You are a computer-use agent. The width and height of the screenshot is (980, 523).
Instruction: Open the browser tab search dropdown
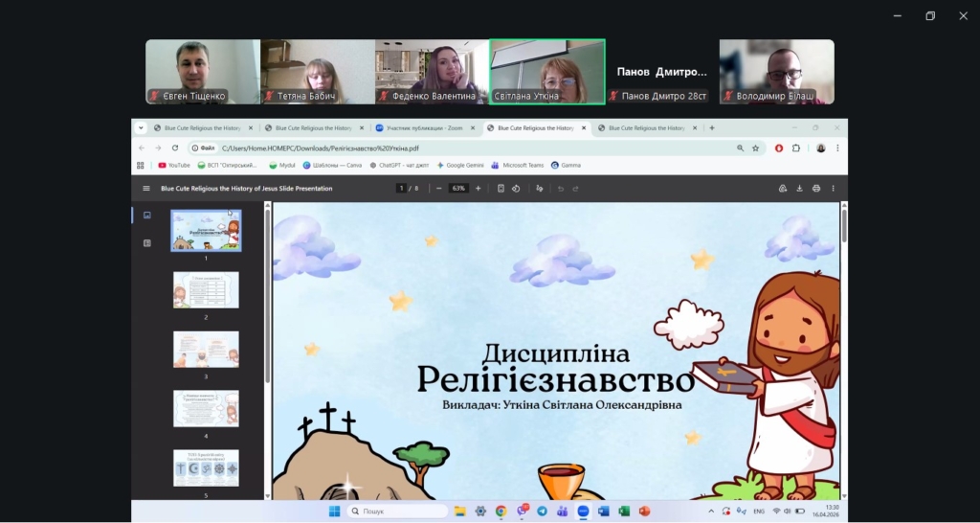(x=141, y=127)
